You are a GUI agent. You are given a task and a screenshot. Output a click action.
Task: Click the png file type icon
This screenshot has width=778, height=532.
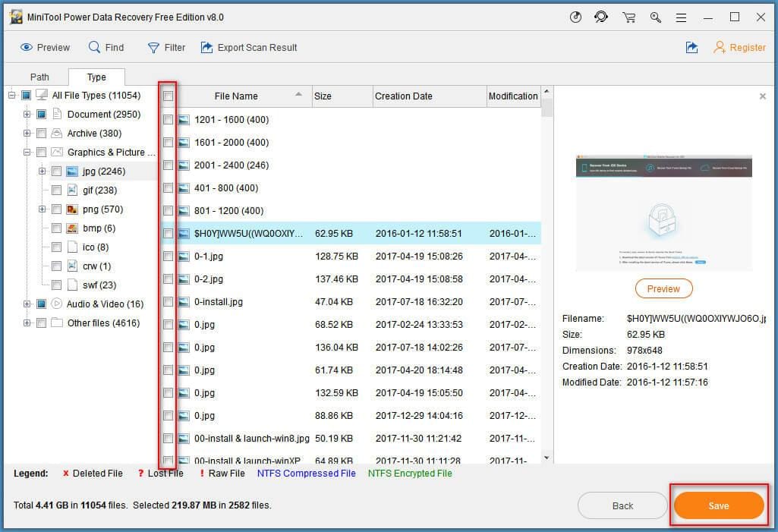coord(72,209)
